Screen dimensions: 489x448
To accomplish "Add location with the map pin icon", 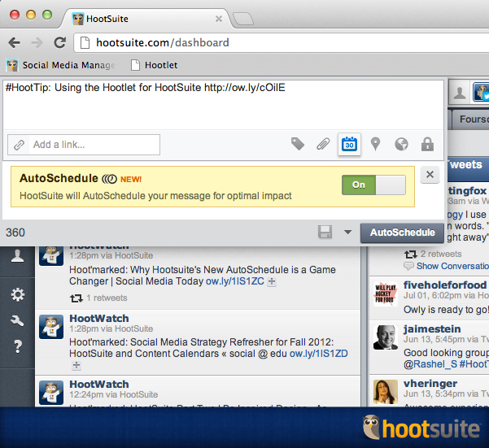I will [x=375, y=144].
